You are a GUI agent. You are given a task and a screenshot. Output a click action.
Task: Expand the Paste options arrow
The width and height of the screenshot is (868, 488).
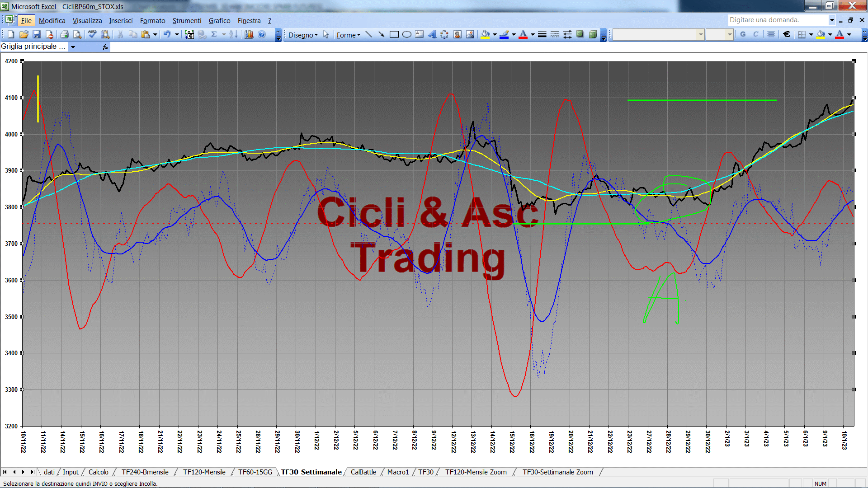pyautogui.click(x=155, y=34)
